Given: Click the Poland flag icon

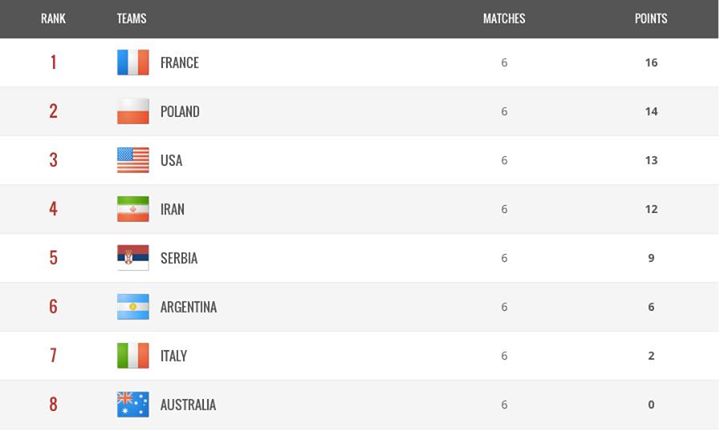Looking at the screenshot, I should (133, 111).
